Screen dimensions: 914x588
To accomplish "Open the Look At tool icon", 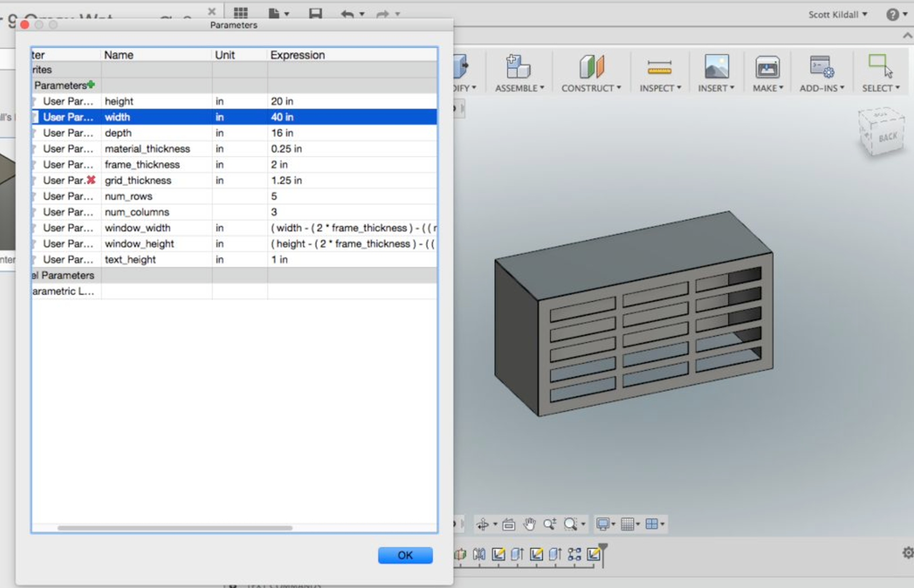I will click(x=508, y=524).
